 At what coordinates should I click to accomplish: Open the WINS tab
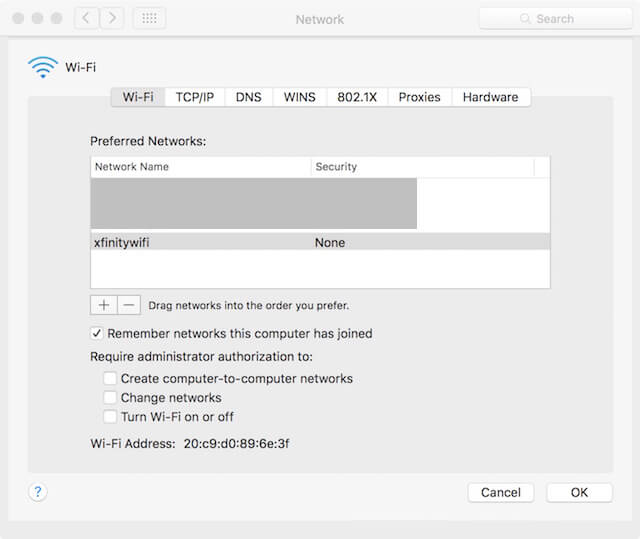(x=300, y=97)
